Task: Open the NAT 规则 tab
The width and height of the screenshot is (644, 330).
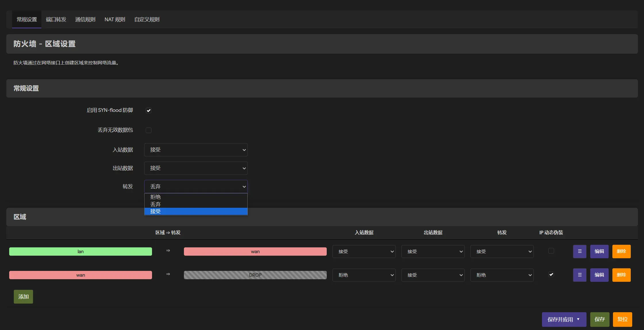Action: click(x=115, y=20)
